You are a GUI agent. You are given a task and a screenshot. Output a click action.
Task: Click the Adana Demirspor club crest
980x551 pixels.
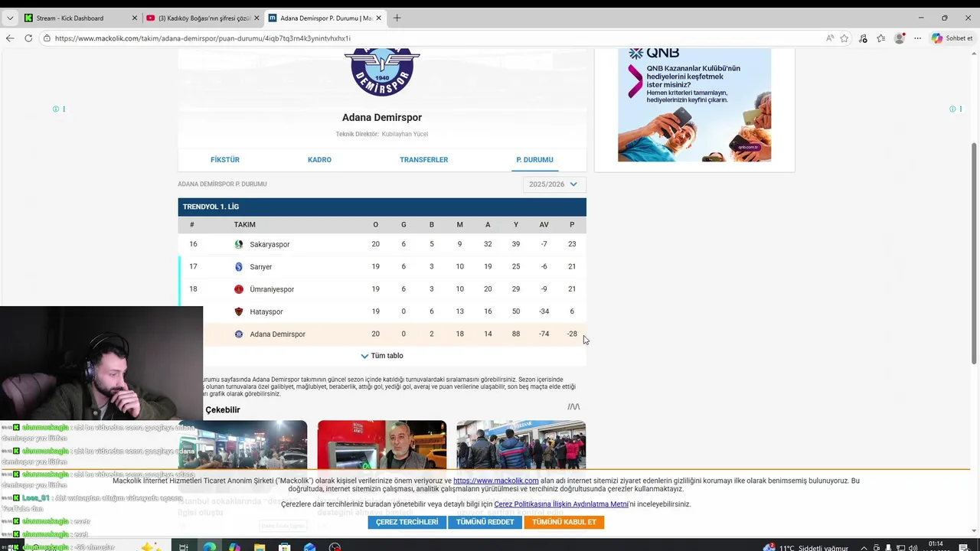point(382,71)
